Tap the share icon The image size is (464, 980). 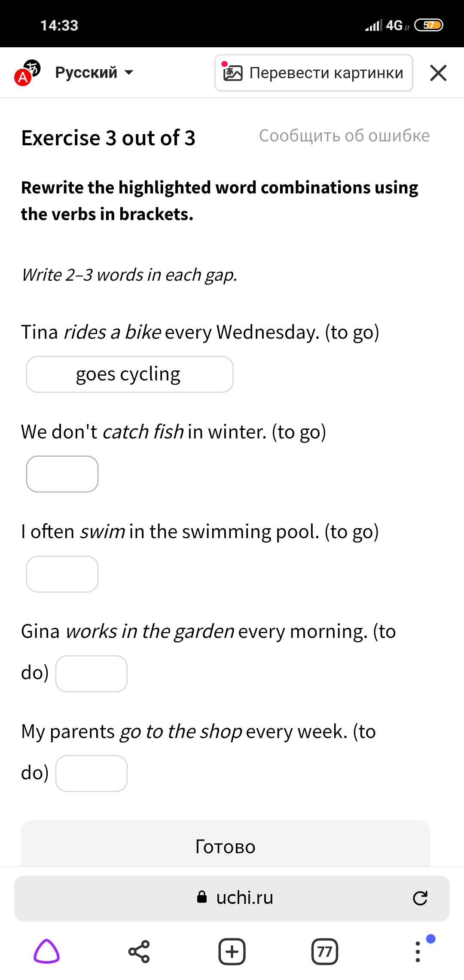click(139, 952)
